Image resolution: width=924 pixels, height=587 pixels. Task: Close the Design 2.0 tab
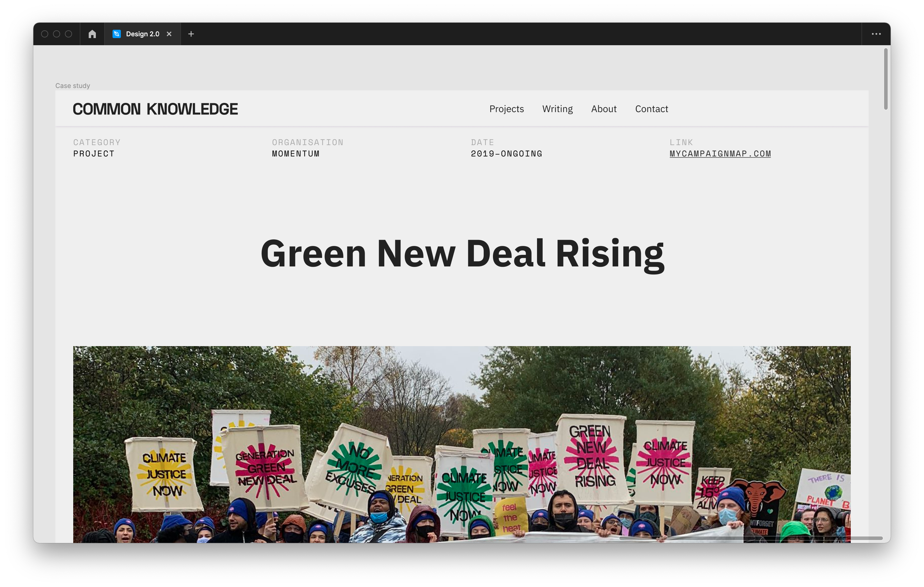point(169,34)
